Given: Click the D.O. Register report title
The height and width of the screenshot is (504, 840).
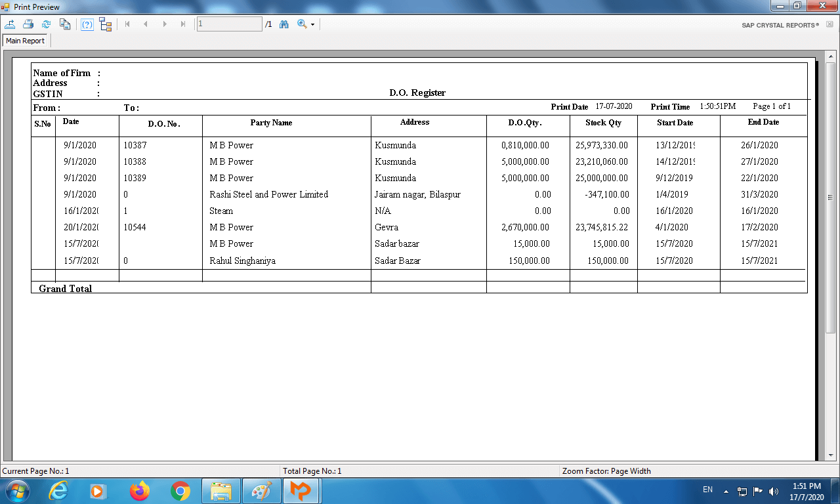Looking at the screenshot, I should [x=417, y=93].
